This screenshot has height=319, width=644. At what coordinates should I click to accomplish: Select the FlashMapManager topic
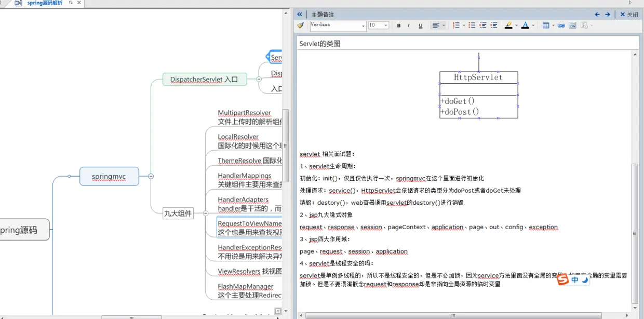250,291
